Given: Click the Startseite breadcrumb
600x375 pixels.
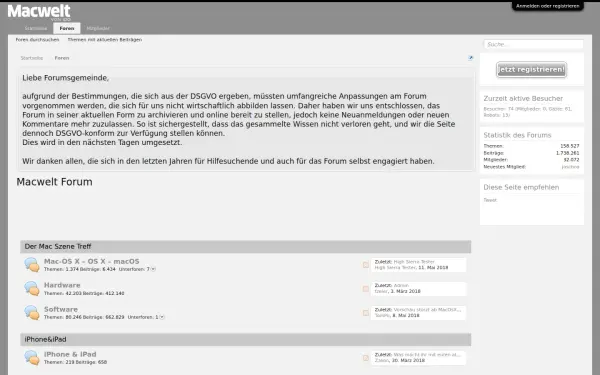Looking at the screenshot, I should pyautogui.click(x=32, y=58).
